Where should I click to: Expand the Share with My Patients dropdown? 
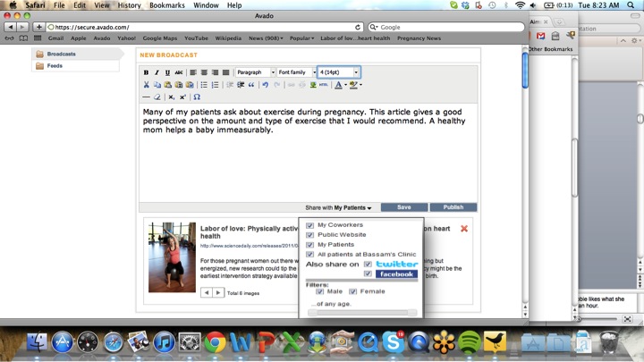point(338,207)
